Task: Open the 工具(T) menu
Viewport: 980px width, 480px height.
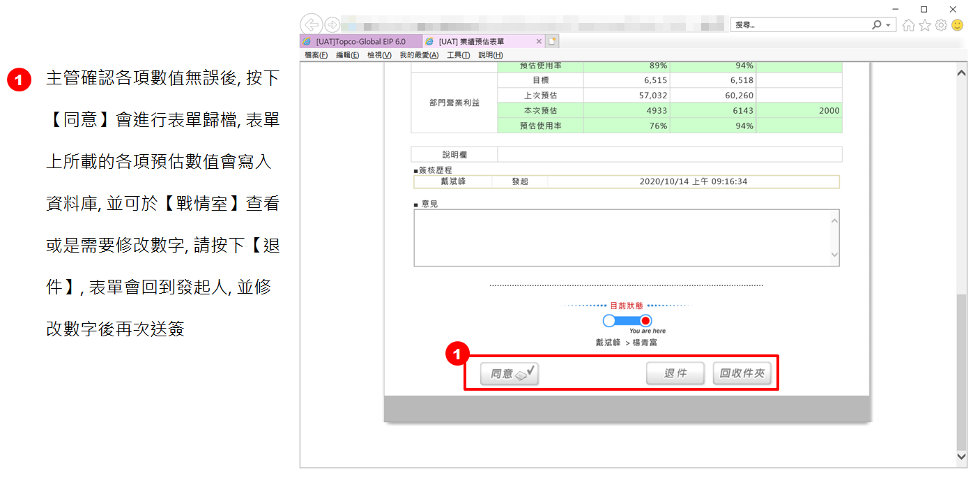Action: [458, 55]
